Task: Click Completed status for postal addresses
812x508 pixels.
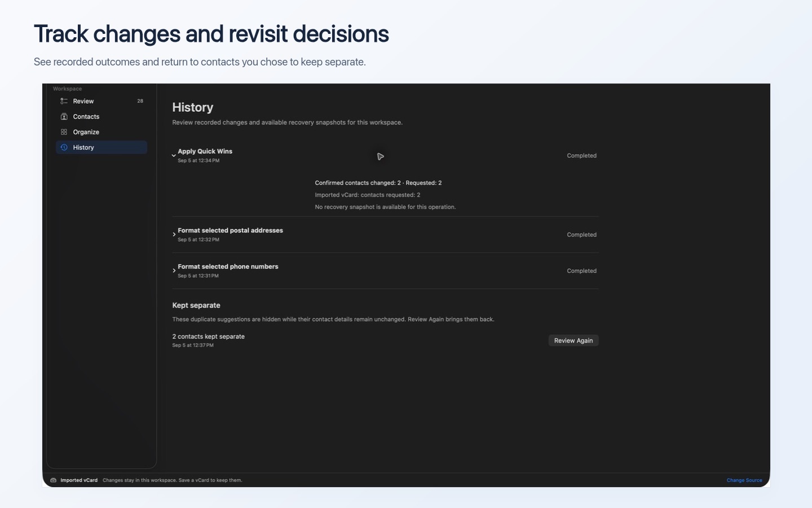Action: click(x=582, y=235)
